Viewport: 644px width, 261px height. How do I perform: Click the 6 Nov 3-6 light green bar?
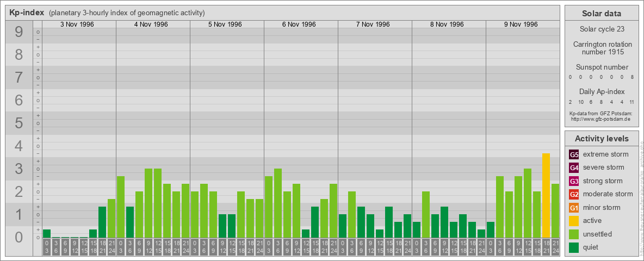(x=278, y=203)
